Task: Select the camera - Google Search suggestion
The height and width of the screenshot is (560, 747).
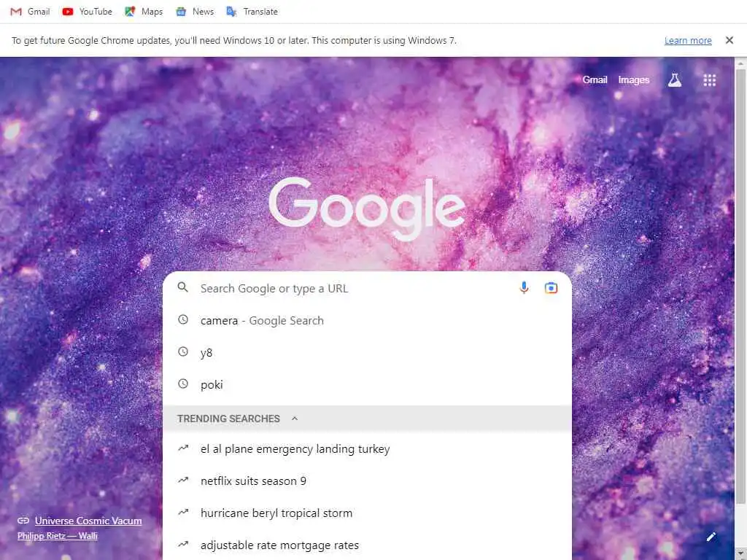Action: (x=367, y=321)
